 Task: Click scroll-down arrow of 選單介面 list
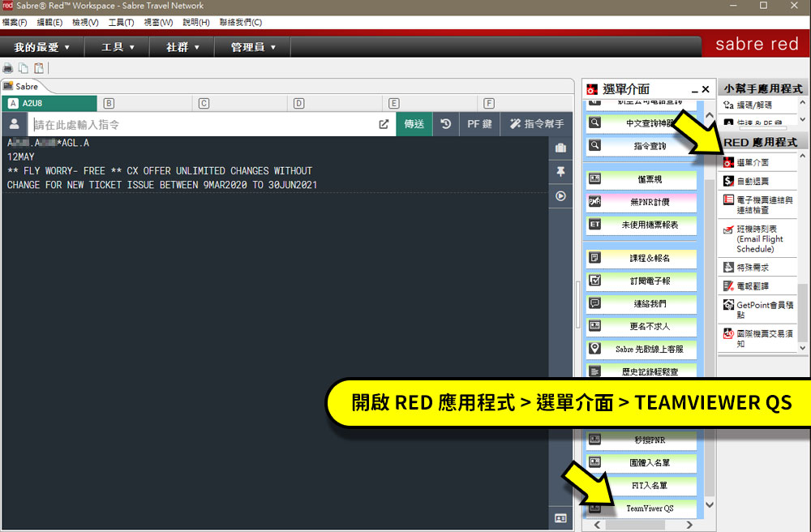(x=710, y=505)
